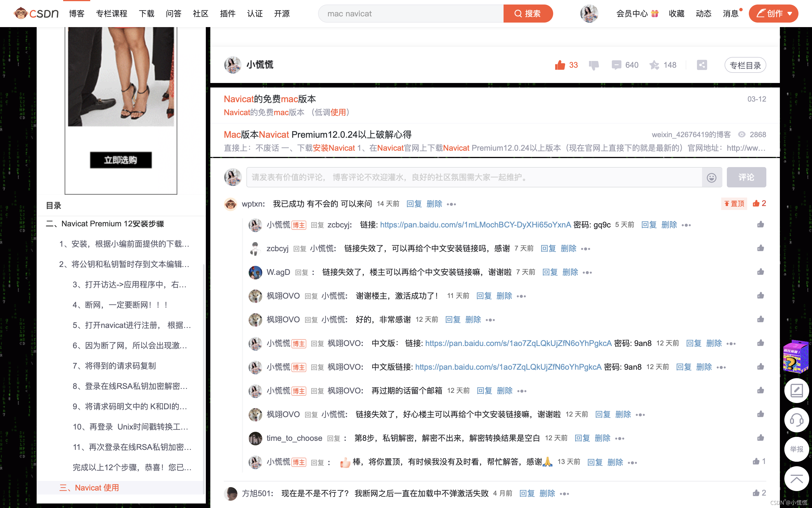Click the 立即选购 ad button

tap(121, 160)
